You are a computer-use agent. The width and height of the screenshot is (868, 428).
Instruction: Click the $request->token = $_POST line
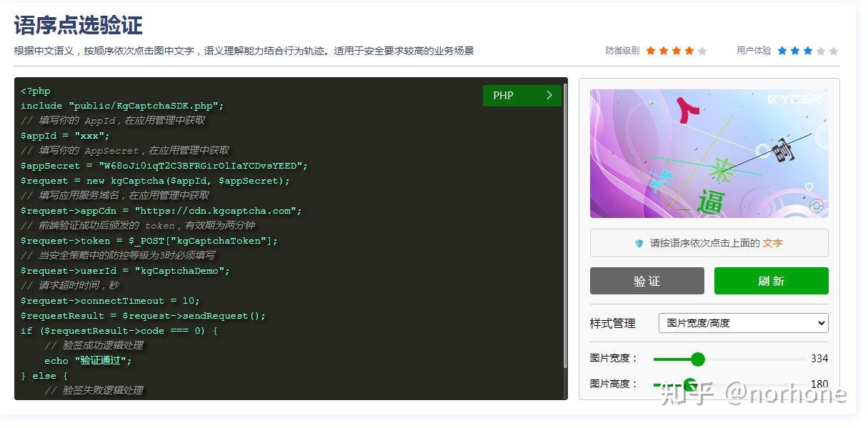tap(149, 241)
